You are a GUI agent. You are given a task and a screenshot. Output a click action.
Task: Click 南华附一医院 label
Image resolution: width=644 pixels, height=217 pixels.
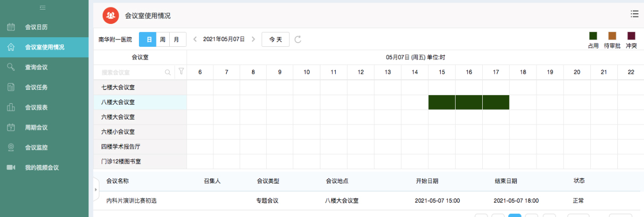[115, 39]
